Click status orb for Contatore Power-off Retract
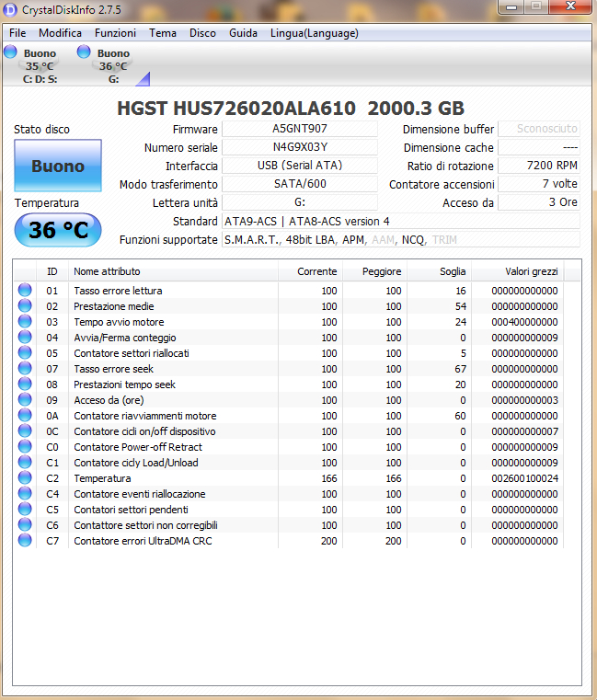597x700 pixels. pos(25,446)
